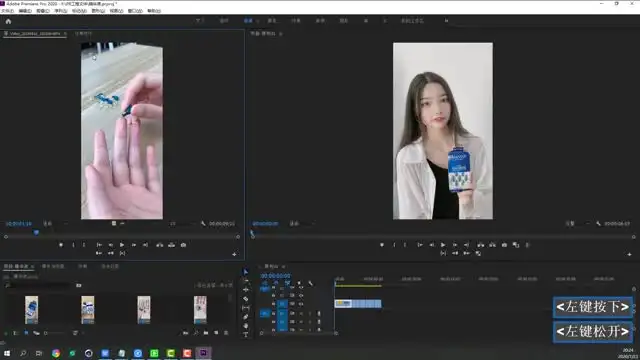Step back one frame in Program monitor

click(x=431, y=245)
